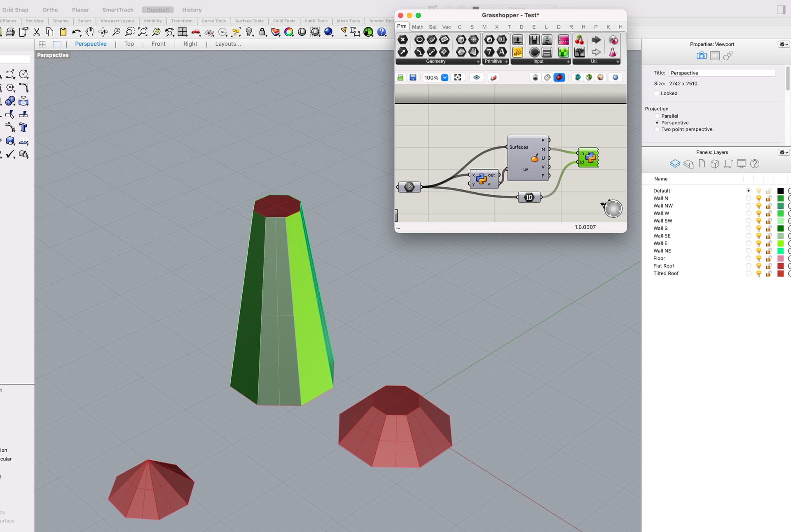Click the Floor layer color swatch
791x532 pixels.
(780, 259)
